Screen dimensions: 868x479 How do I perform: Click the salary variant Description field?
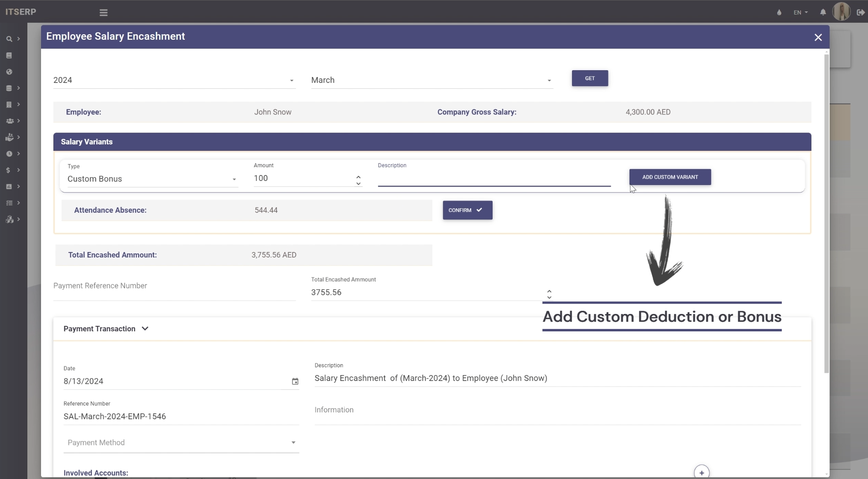pyautogui.click(x=494, y=179)
